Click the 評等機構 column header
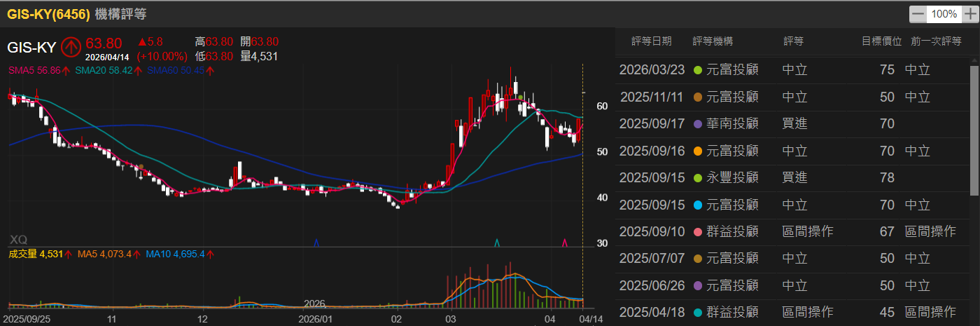This screenshot has height=326, width=980. [x=713, y=41]
